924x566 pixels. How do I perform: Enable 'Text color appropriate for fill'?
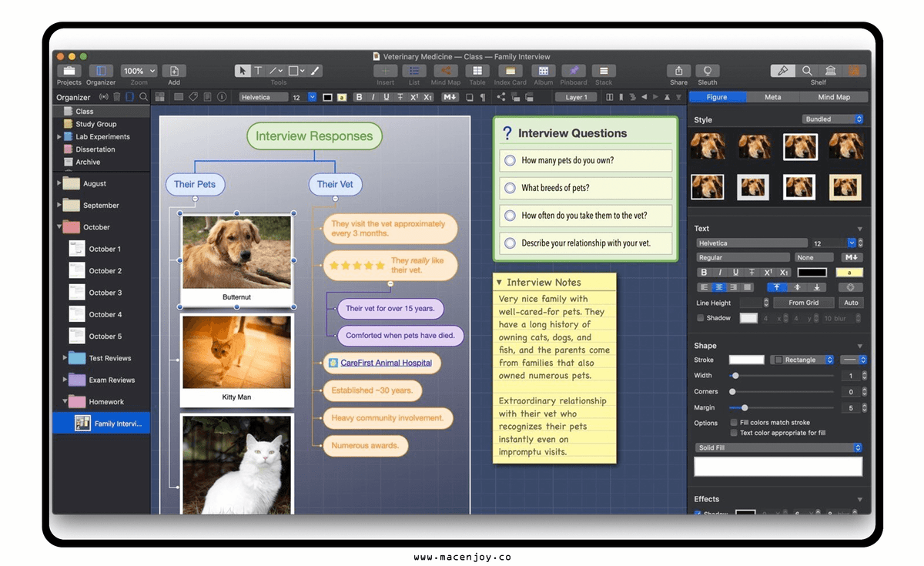733,433
